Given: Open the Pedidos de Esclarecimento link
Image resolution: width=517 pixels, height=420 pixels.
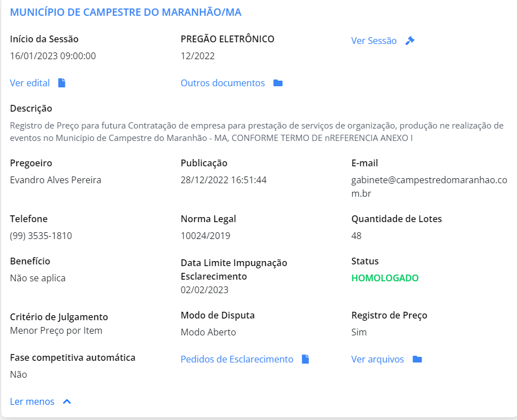Looking at the screenshot, I should (x=236, y=359).
